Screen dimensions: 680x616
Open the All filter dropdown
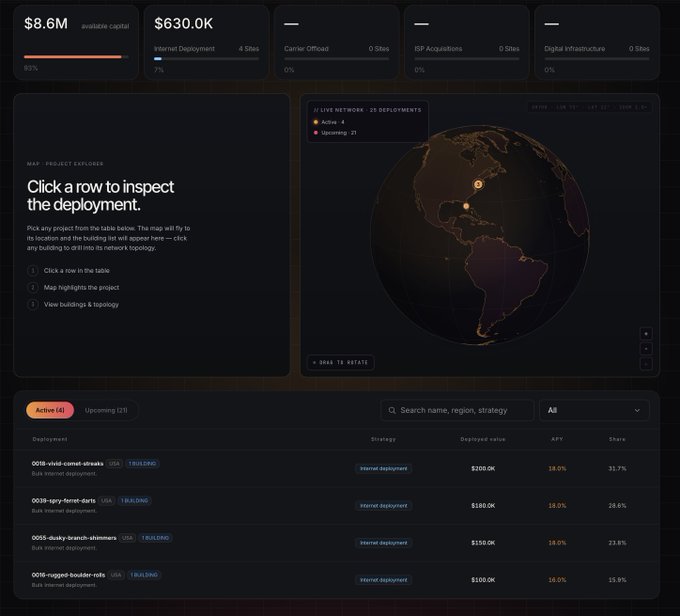[594, 410]
